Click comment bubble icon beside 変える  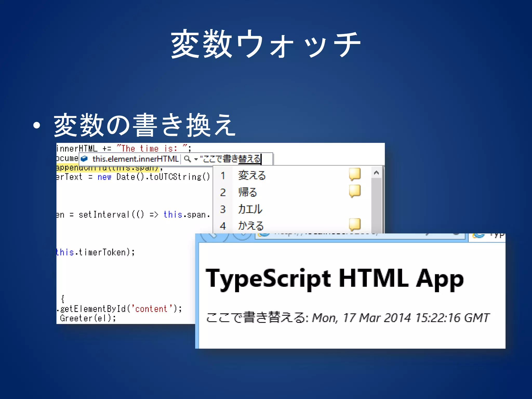point(355,174)
